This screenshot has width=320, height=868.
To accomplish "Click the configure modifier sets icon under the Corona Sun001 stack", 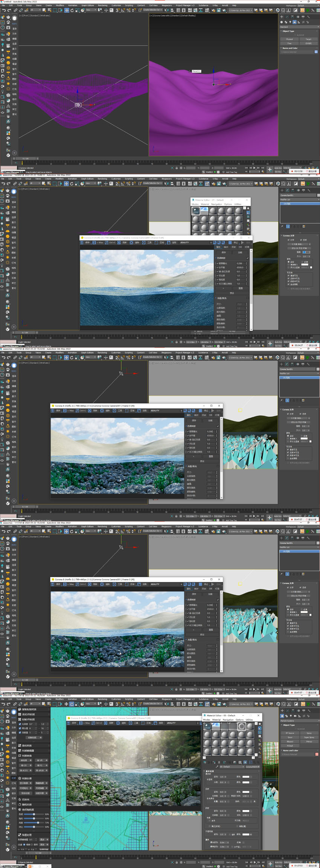I will 304,226.
